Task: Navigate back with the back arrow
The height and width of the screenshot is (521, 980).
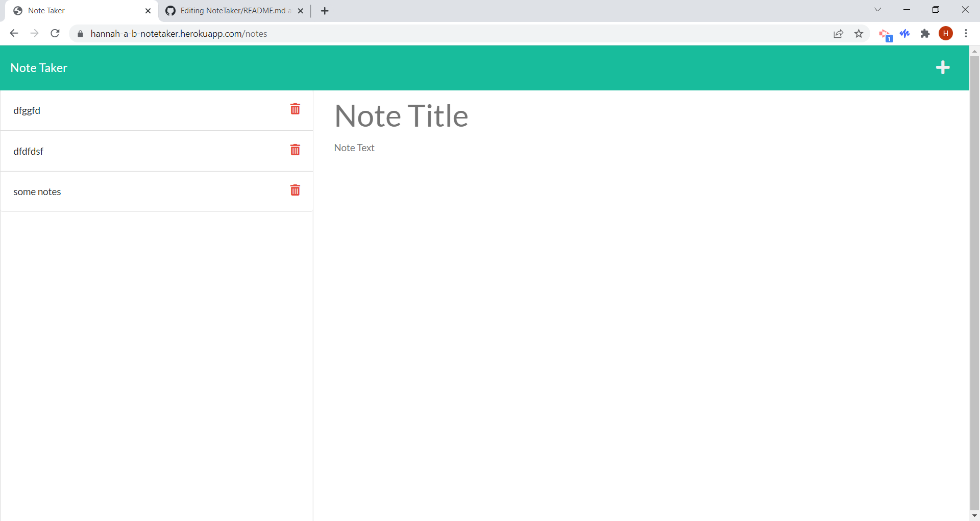Action: [x=14, y=33]
